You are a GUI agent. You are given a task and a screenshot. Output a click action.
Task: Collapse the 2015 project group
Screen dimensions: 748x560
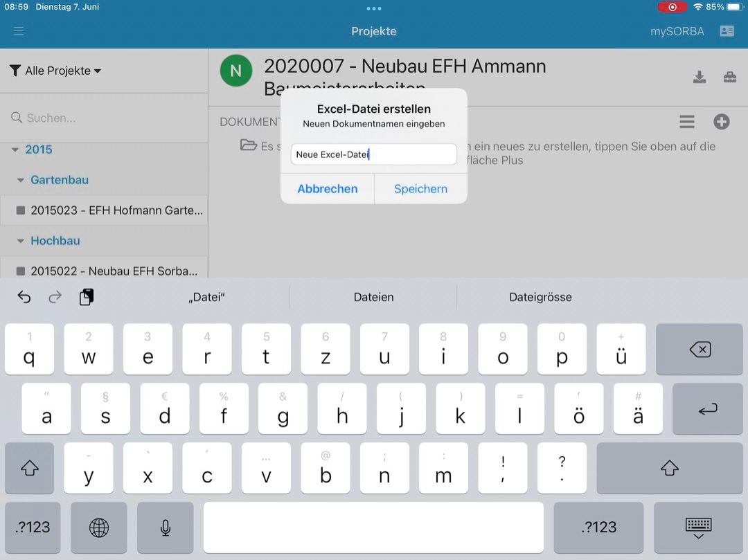pyautogui.click(x=16, y=150)
